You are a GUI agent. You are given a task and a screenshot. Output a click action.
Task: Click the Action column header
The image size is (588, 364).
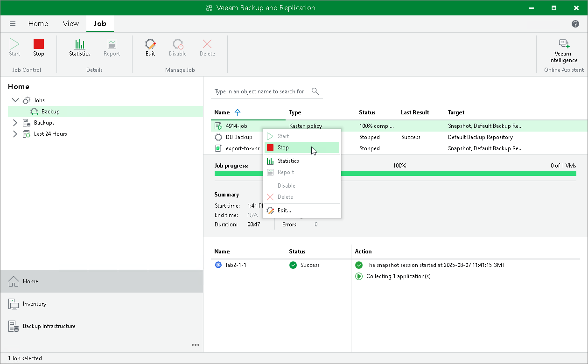click(x=363, y=252)
